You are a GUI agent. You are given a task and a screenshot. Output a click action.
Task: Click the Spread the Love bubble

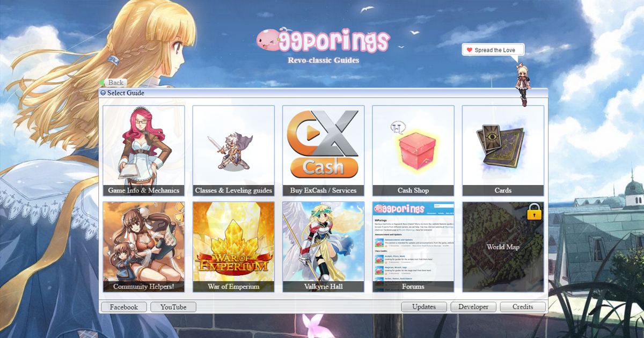493,50
